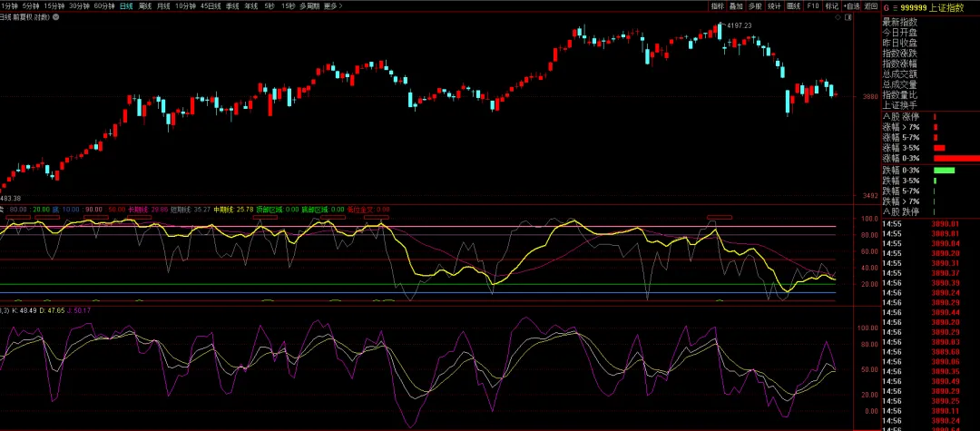Click the 返回 back button
Viewport: 980px width, 431px height.
tap(870, 5)
